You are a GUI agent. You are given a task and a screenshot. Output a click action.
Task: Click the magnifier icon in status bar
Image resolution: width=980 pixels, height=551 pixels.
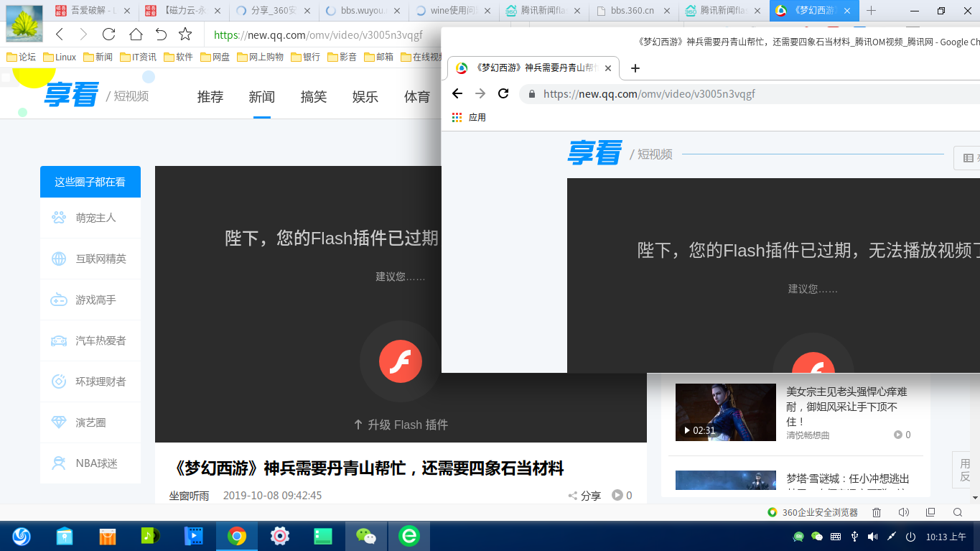(x=957, y=512)
